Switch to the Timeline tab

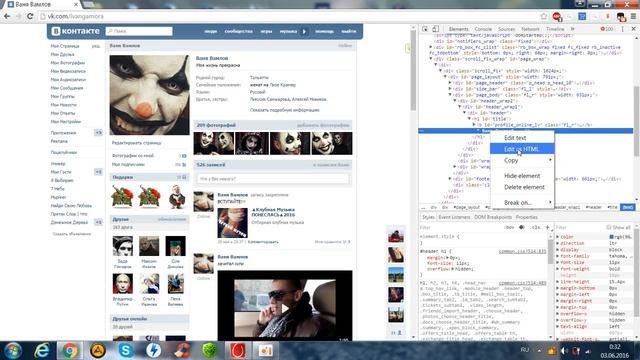tap(555, 29)
